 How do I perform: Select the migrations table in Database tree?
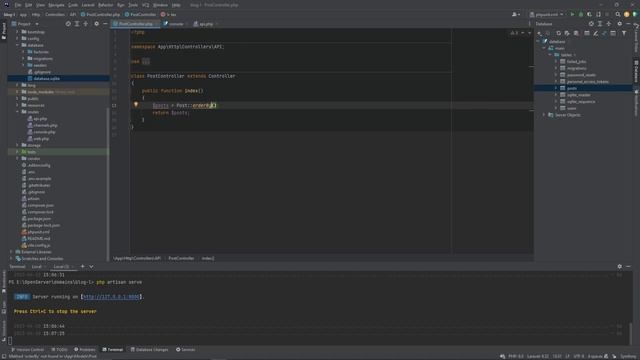tap(576, 68)
